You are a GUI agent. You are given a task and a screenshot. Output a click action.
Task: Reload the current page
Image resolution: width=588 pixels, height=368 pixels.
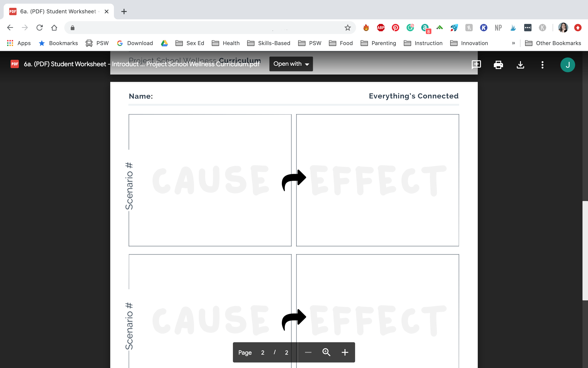(x=40, y=28)
